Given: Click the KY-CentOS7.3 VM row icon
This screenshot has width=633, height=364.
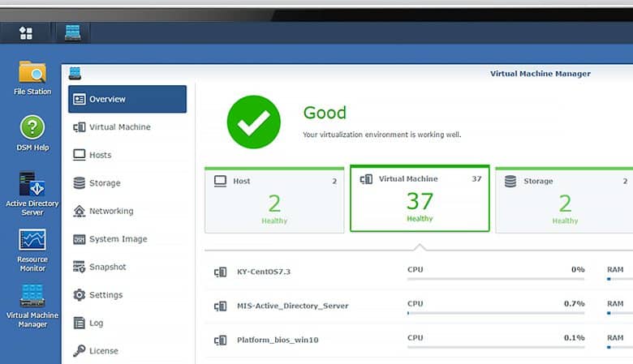Looking at the screenshot, I should [x=221, y=272].
